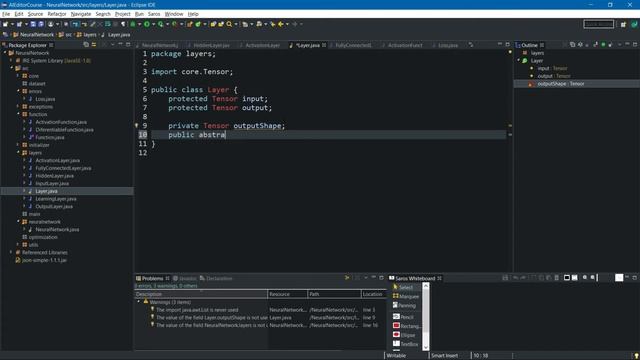
Task: Toggle Sort alphabetically in Outline view
Action: point(580,44)
